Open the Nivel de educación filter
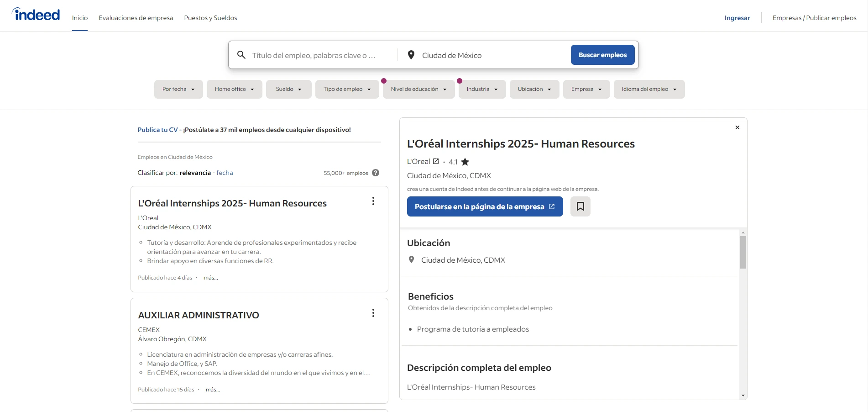Screen dimensions: 868x412 point(419,89)
